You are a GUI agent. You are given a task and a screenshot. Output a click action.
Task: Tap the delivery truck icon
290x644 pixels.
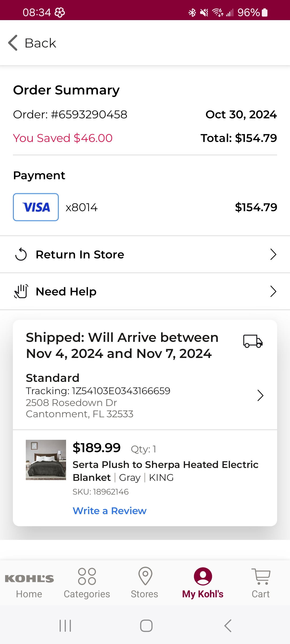tap(253, 341)
